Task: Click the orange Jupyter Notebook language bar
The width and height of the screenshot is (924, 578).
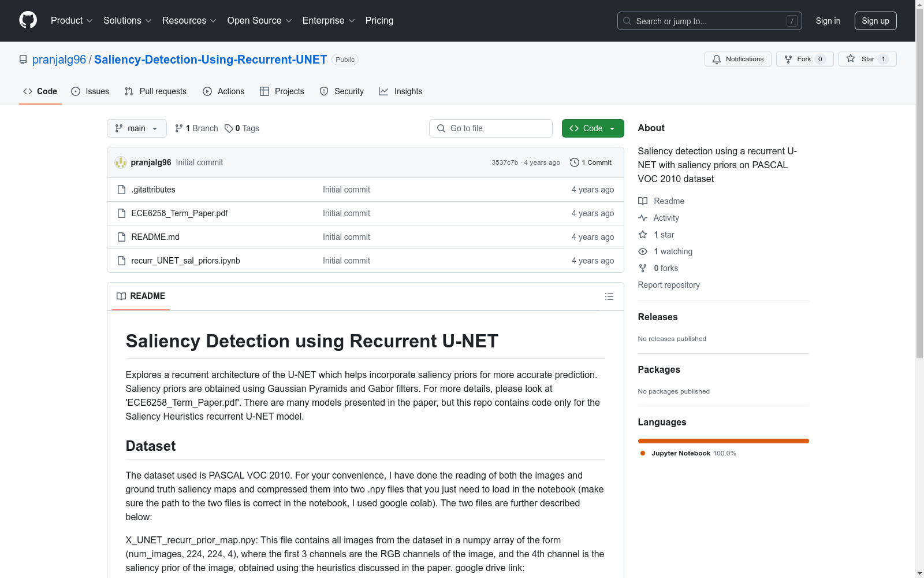Action: coord(724,441)
